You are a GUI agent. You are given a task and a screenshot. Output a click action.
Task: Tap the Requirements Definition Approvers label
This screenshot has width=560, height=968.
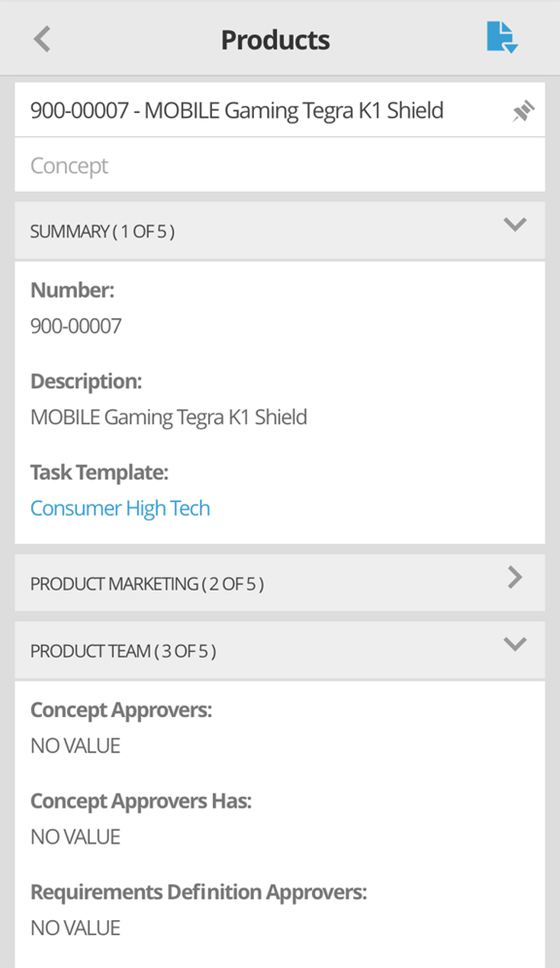[x=199, y=892]
